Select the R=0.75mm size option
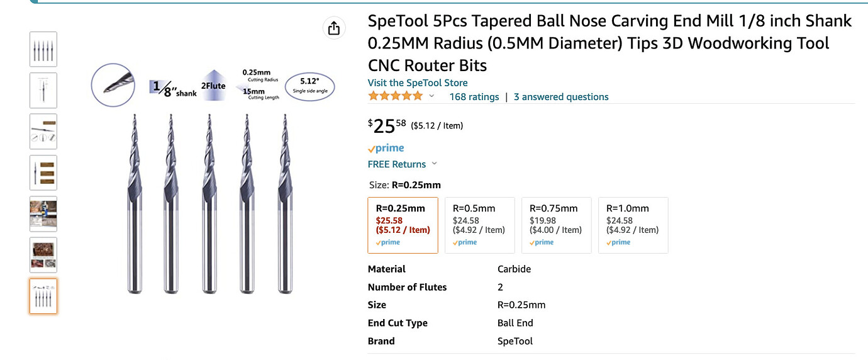The image size is (868, 360). pos(556,225)
